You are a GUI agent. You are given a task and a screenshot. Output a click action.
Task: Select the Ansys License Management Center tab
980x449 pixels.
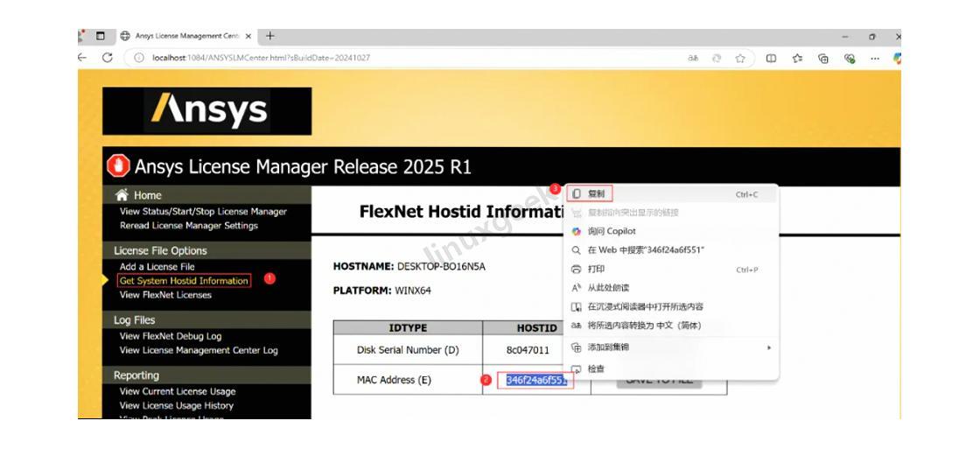[185, 36]
